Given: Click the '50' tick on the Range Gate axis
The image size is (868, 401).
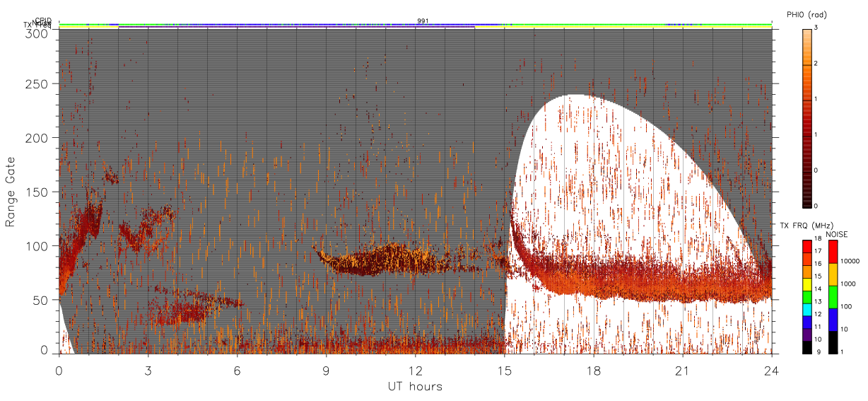Looking at the screenshot, I should click(x=41, y=300).
